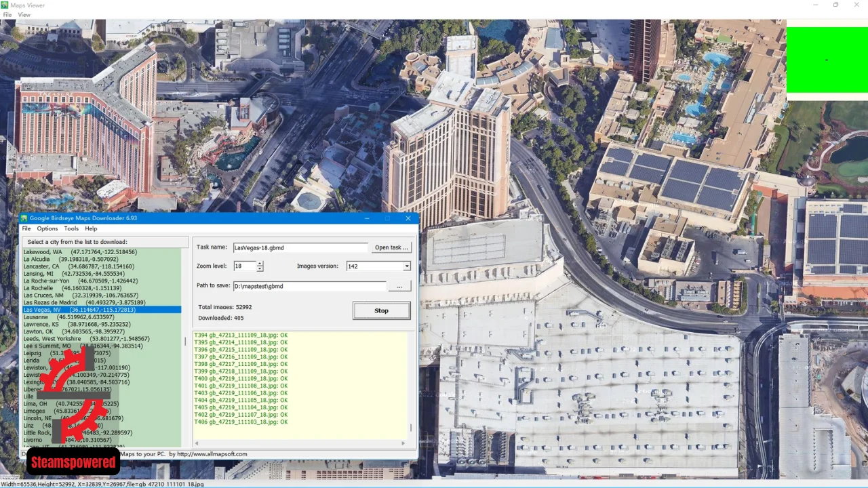This screenshot has height=488, width=868.
Task: Click log line T399 gb_47218_111109_18.jpg
Action: pos(241,371)
